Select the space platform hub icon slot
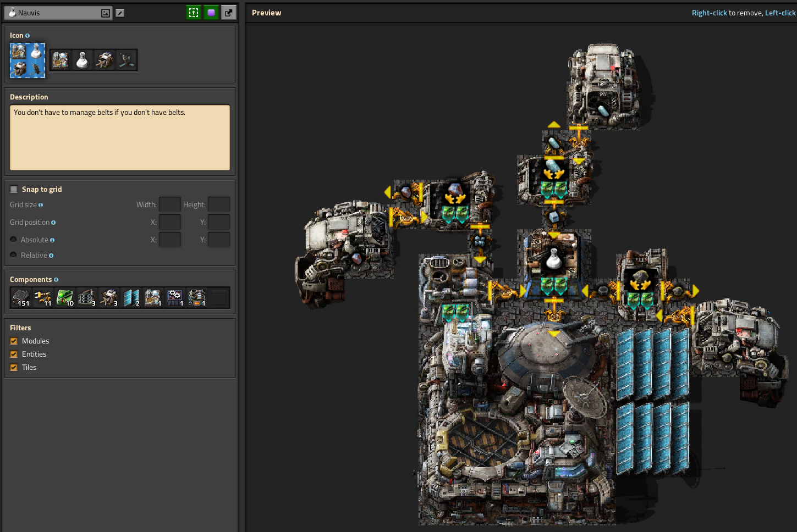The width and height of the screenshot is (797, 532). [61, 60]
